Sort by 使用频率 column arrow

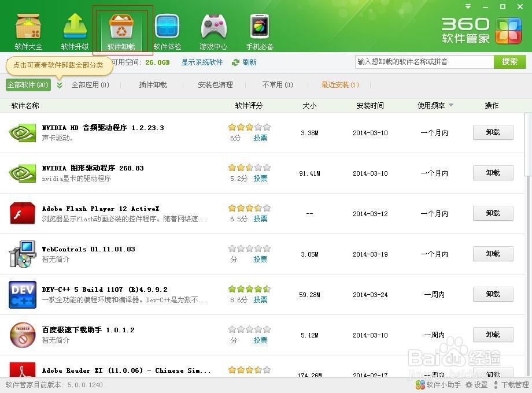(x=451, y=105)
